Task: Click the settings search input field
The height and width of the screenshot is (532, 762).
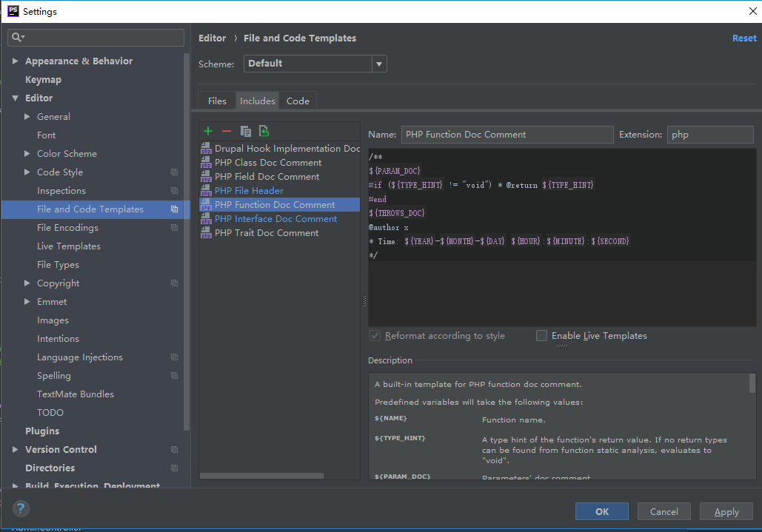Action: (96, 38)
